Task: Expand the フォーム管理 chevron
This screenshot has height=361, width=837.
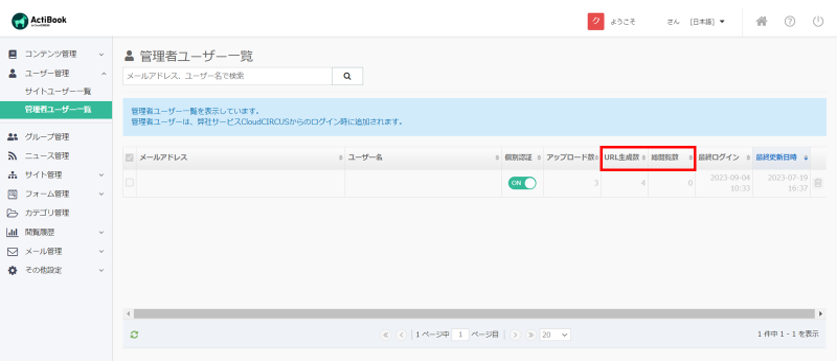Action: pyautogui.click(x=101, y=194)
